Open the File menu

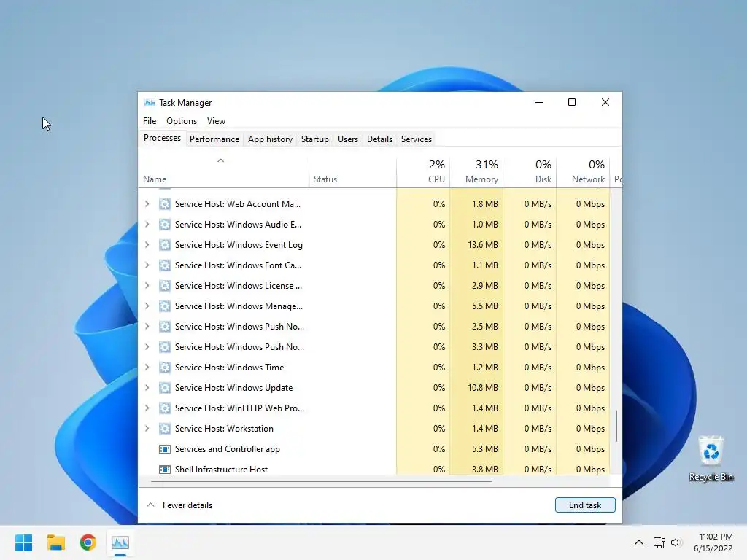[x=150, y=121]
